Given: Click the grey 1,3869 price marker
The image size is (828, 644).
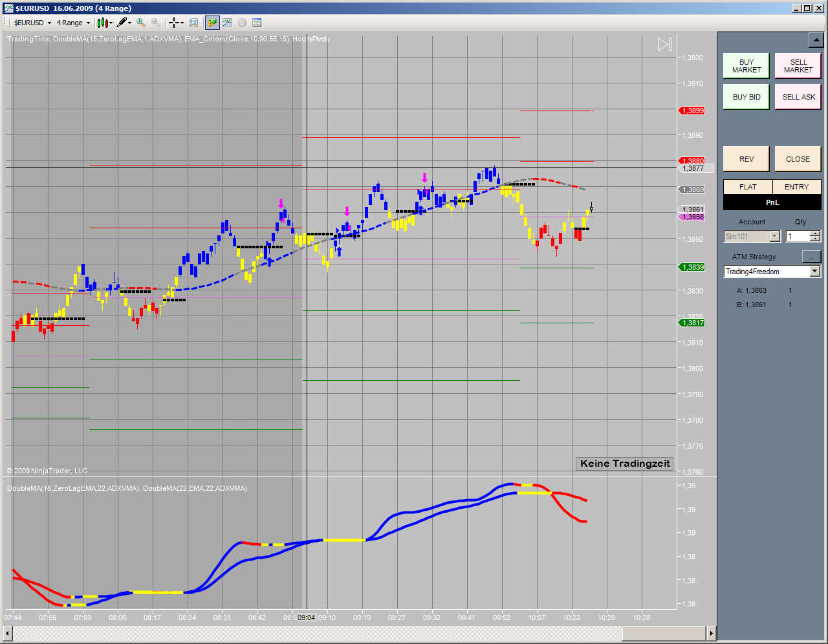Looking at the screenshot, I should click(691, 189).
